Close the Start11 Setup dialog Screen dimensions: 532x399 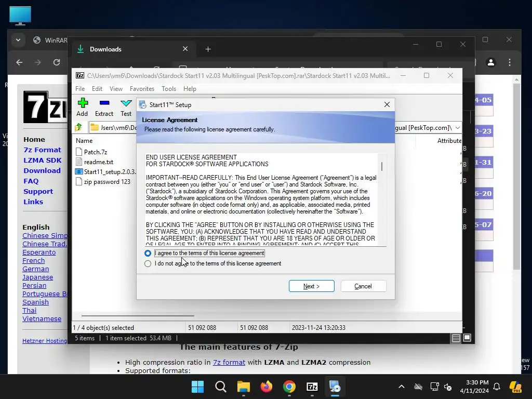[387, 104]
